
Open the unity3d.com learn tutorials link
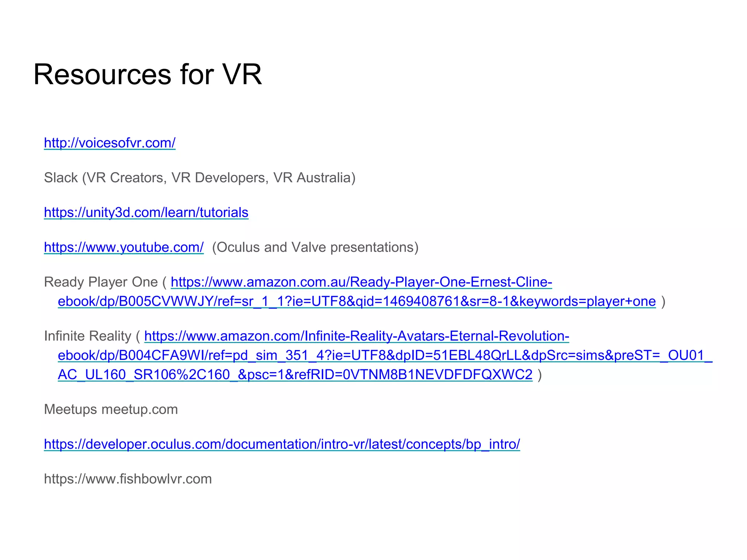click(x=146, y=212)
